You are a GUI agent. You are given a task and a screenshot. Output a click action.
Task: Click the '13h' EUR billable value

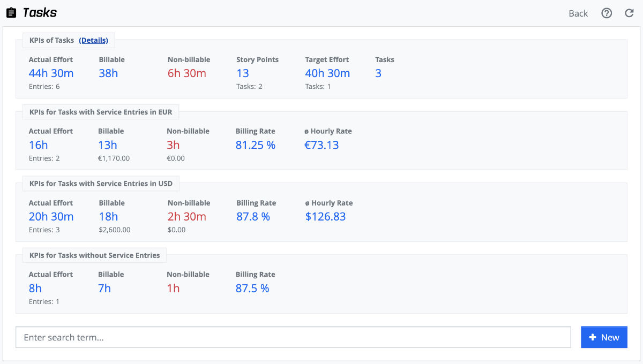pos(108,145)
